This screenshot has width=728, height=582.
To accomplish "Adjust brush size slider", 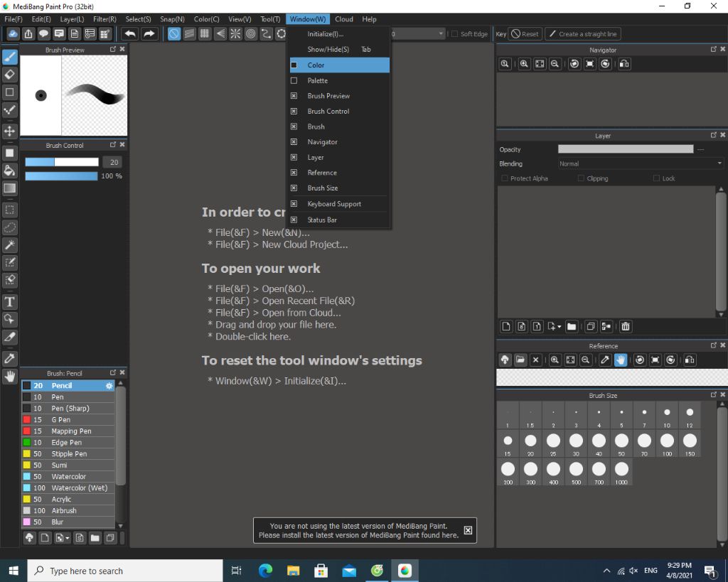I will [x=62, y=162].
